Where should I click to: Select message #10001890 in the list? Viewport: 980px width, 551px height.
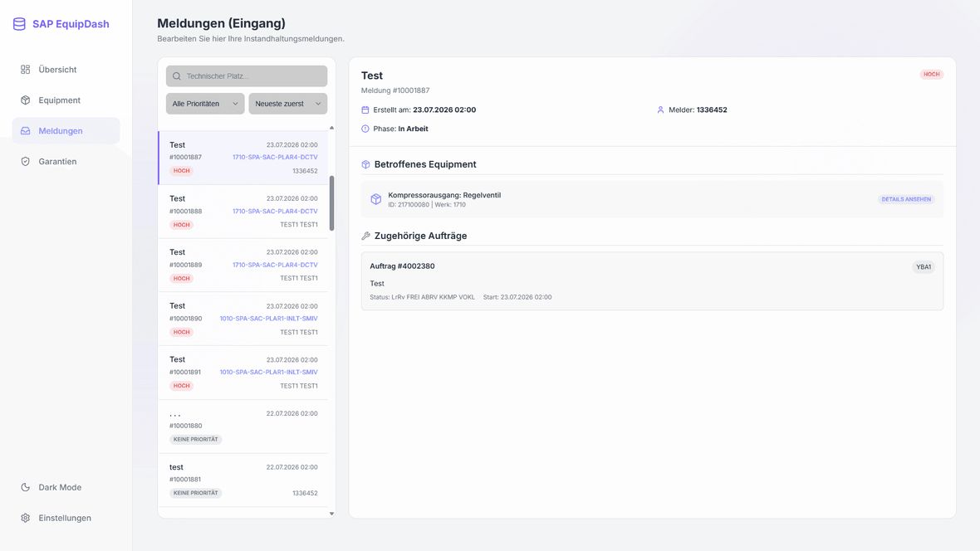pyautogui.click(x=243, y=319)
